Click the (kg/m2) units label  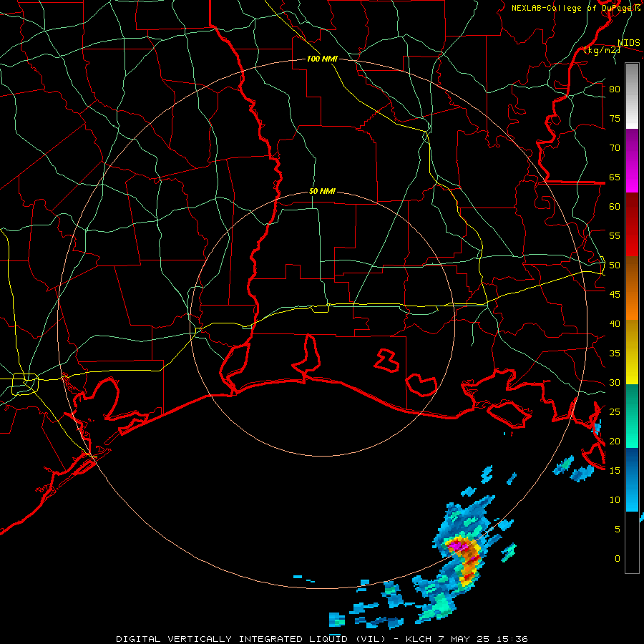pos(602,50)
